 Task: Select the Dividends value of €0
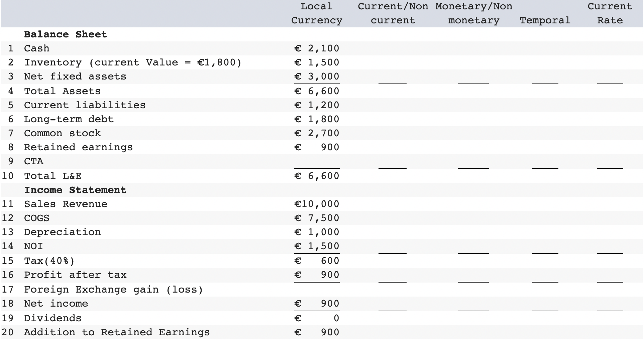317,318
